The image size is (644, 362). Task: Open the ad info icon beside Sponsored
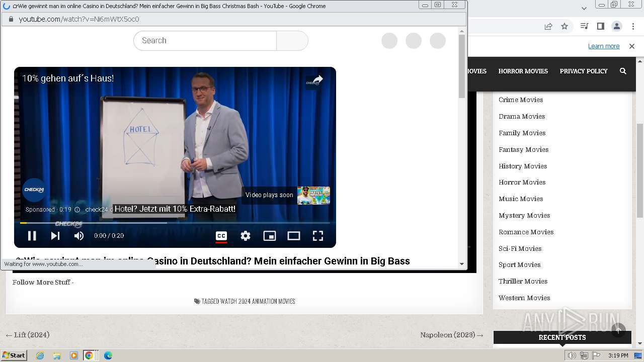(77, 210)
